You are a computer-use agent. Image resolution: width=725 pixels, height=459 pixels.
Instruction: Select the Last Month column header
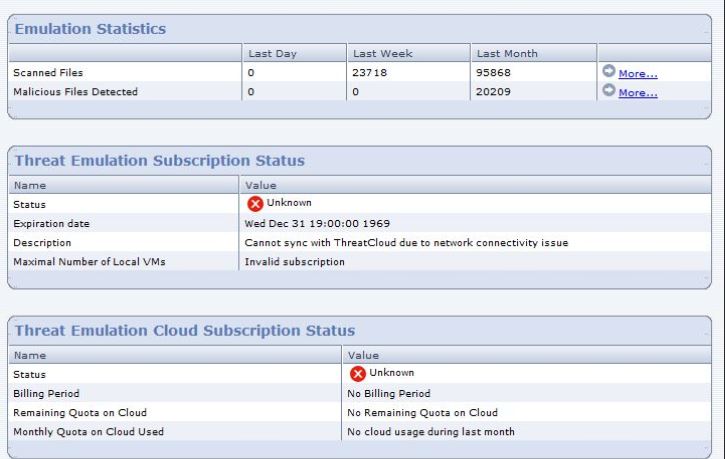coord(534,53)
